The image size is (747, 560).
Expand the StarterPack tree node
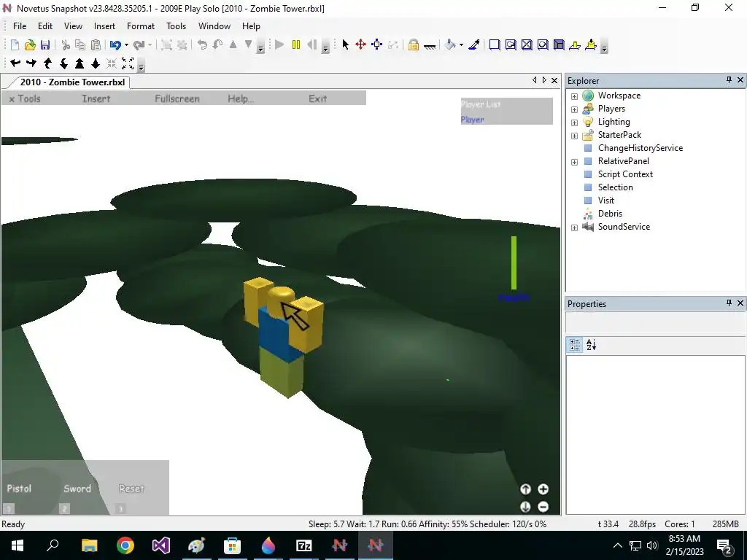point(575,136)
